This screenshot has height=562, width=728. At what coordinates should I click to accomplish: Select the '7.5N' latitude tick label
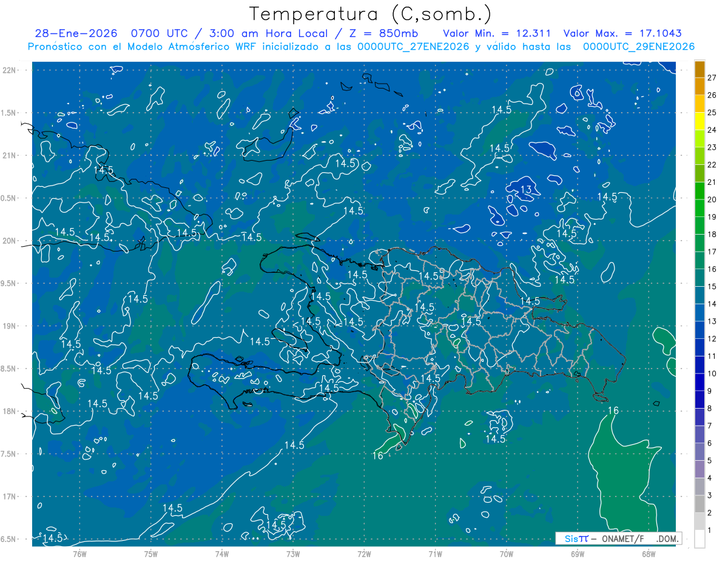[8, 454]
